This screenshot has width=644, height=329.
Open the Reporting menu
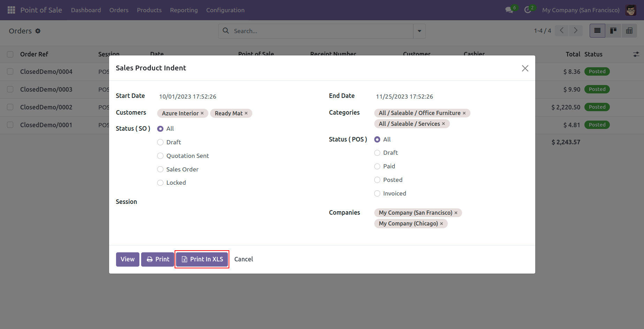184,10
